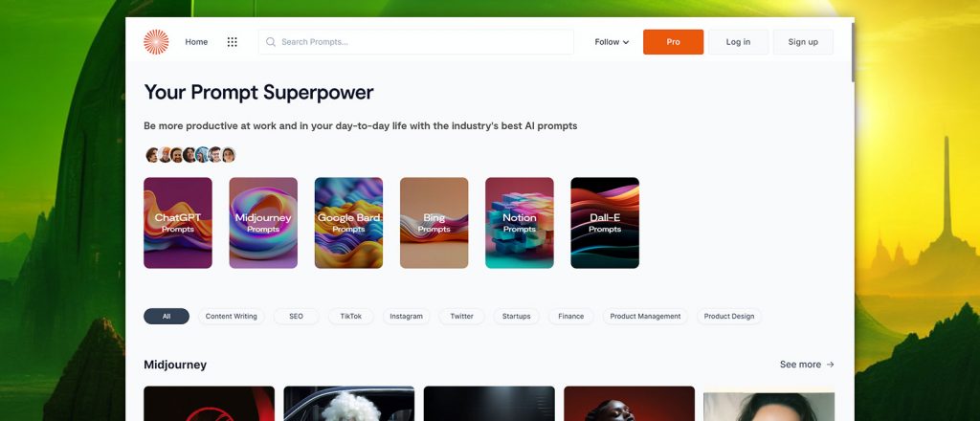Viewport: 980px width, 421px height.
Task: Select the All filter chip
Action: (167, 316)
